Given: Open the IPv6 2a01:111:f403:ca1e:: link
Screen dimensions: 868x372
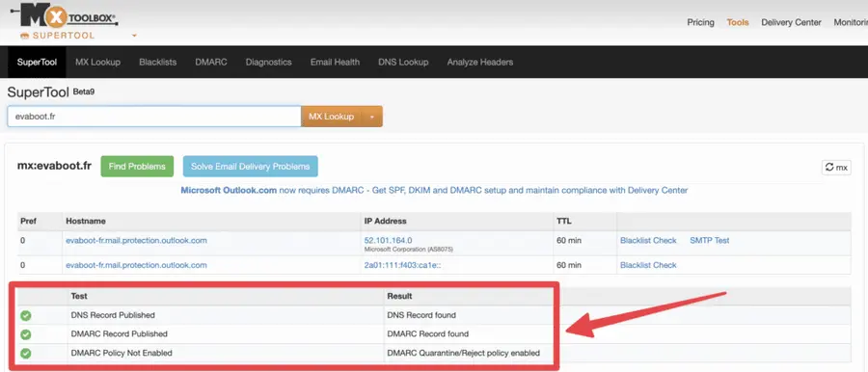Looking at the screenshot, I should click(x=402, y=265).
